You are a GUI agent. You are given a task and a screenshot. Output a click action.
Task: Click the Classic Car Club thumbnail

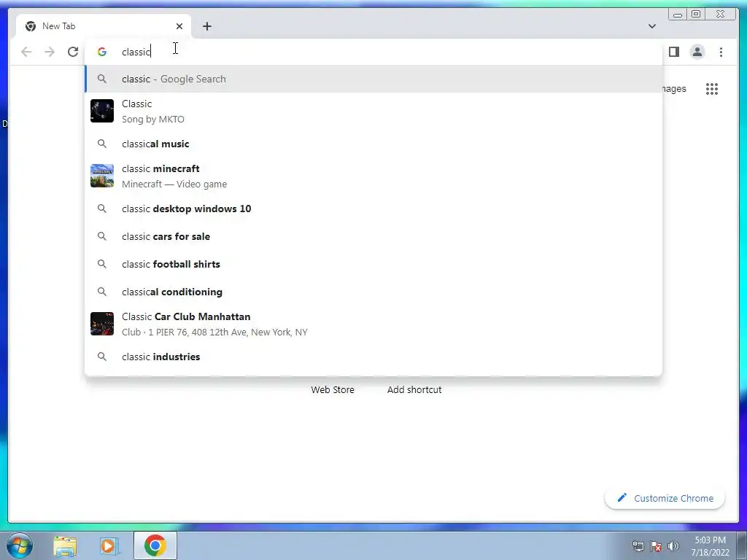pos(102,324)
